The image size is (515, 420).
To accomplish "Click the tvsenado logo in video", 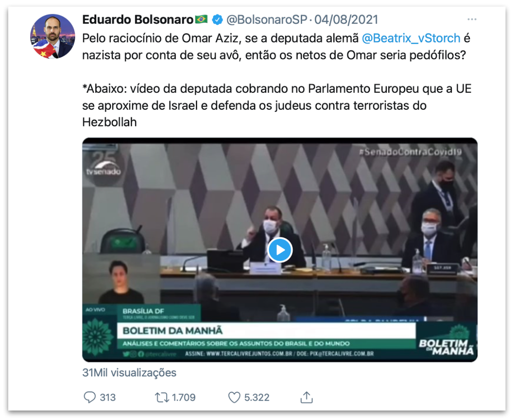I will click(103, 164).
